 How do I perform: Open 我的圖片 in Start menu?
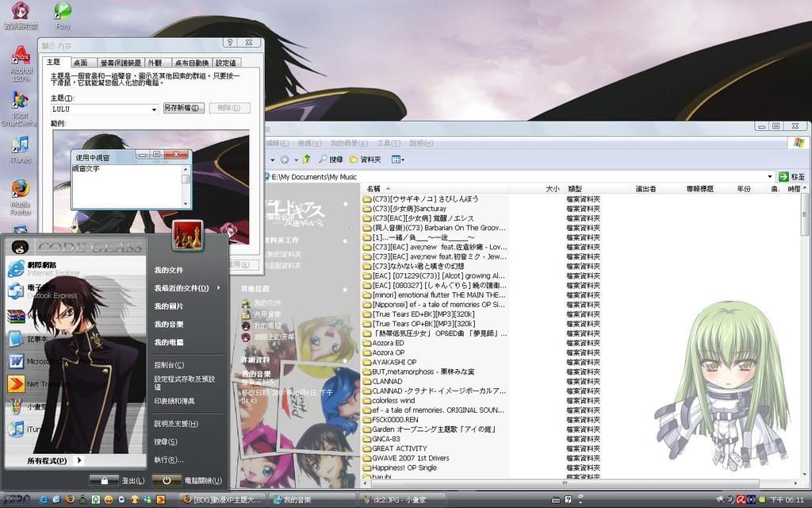(169, 306)
